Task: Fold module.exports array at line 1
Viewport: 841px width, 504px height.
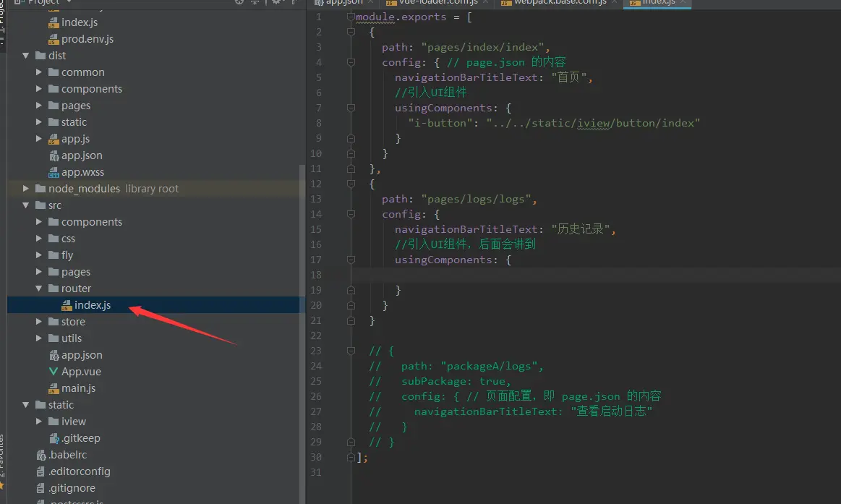Action: pos(351,17)
